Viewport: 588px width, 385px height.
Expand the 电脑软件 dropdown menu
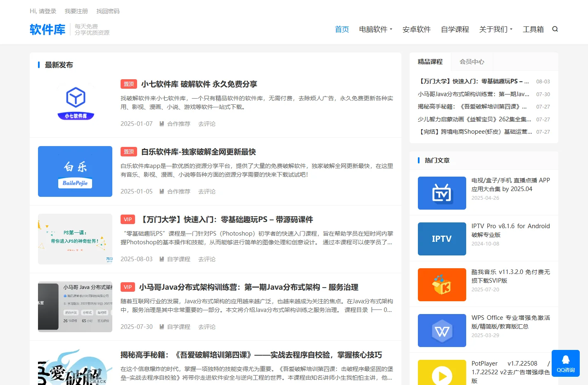[376, 29]
